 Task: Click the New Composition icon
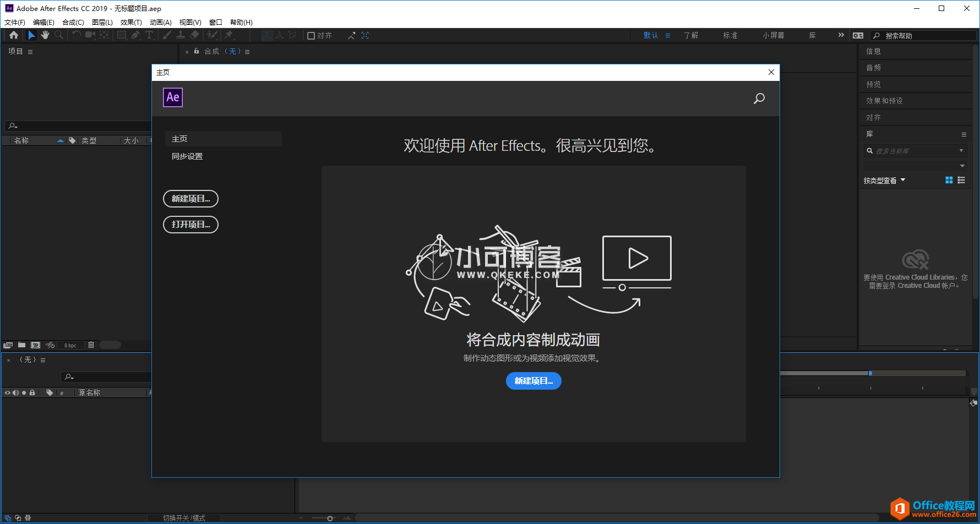point(35,345)
